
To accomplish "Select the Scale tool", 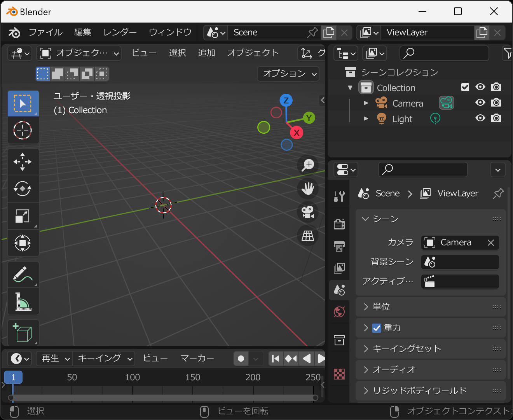I will pos(23,216).
